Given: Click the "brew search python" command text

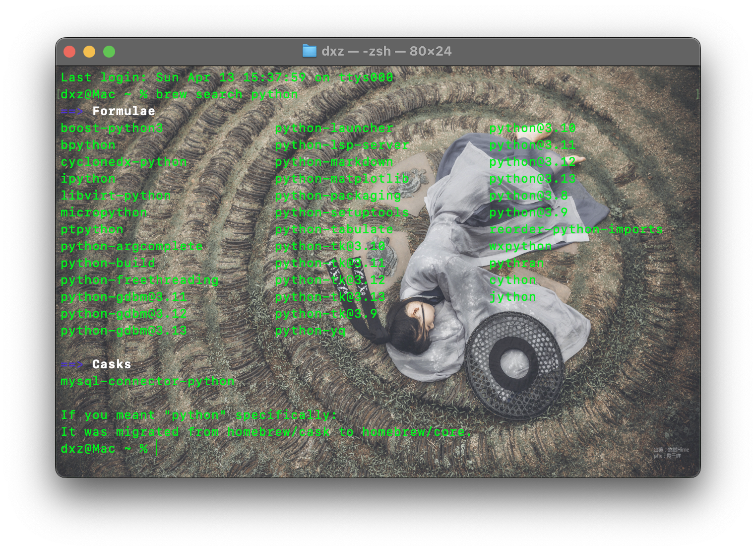Looking at the screenshot, I should tap(227, 94).
